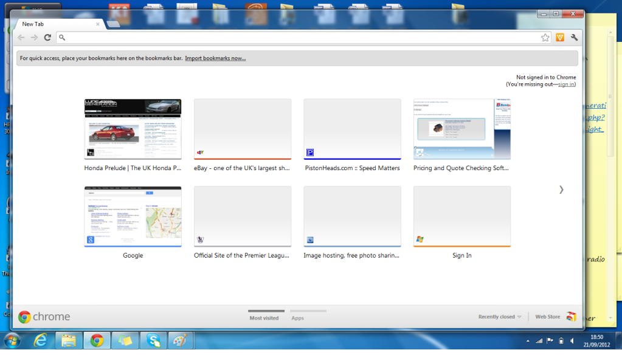Close the New Tab tab
The image size is (622, 364).
pos(97,24)
